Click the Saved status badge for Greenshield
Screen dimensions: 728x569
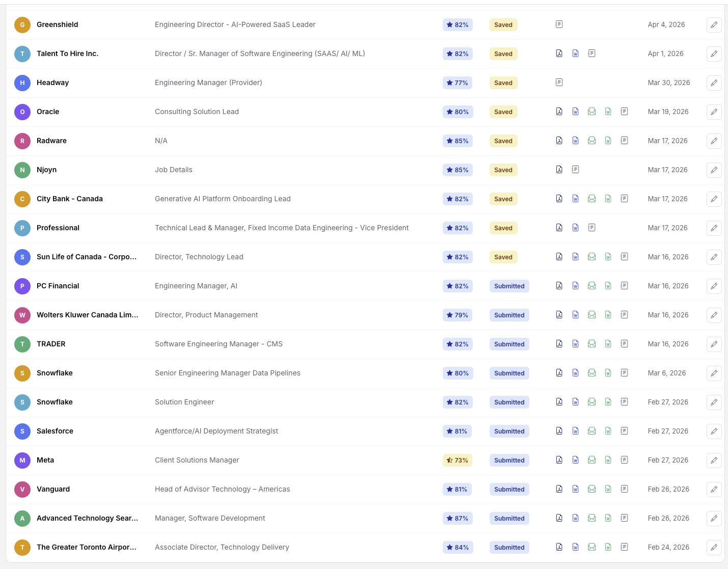pos(503,24)
